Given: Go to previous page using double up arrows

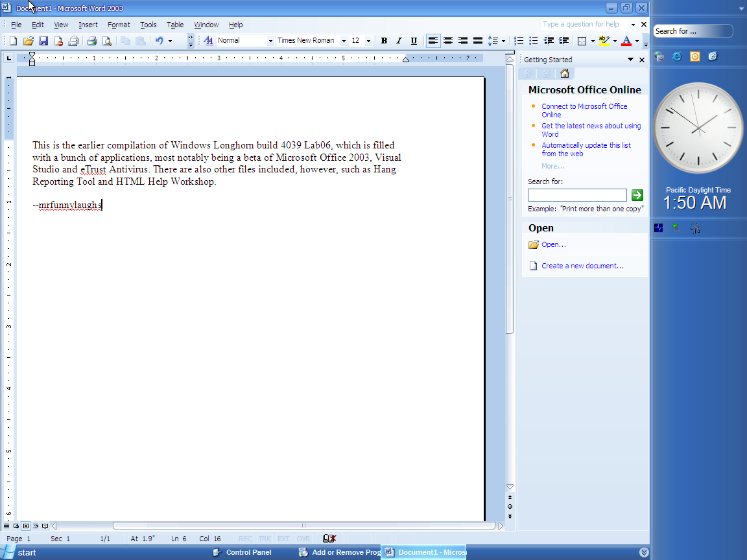Looking at the screenshot, I should [x=510, y=497].
